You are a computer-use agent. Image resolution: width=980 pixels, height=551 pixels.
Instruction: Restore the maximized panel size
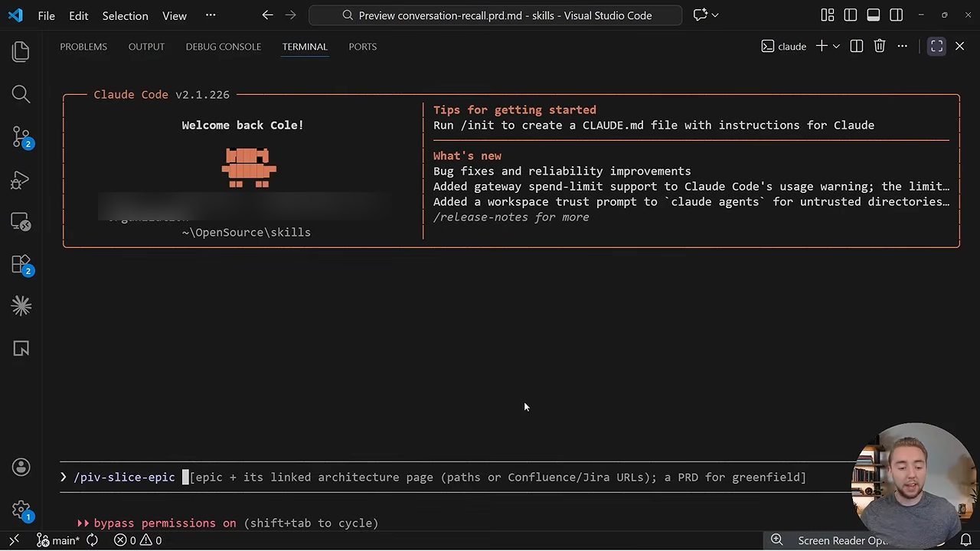(x=937, y=47)
